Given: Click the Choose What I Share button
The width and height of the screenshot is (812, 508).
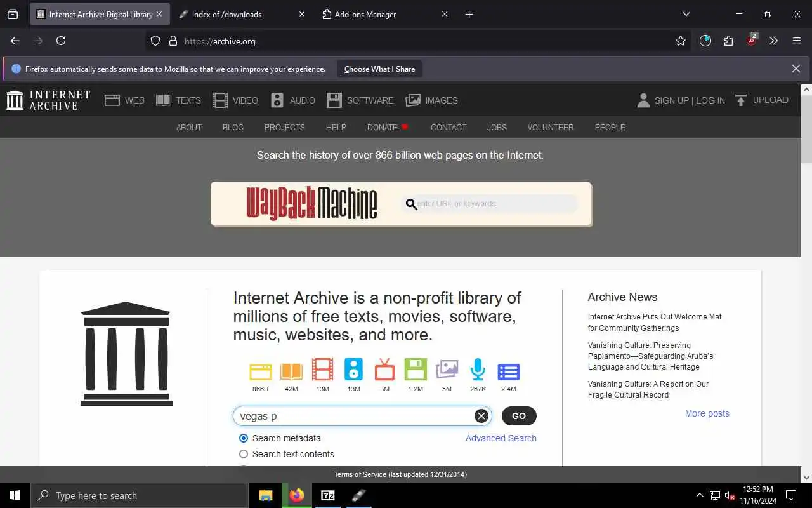Looking at the screenshot, I should [x=379, y=69].
